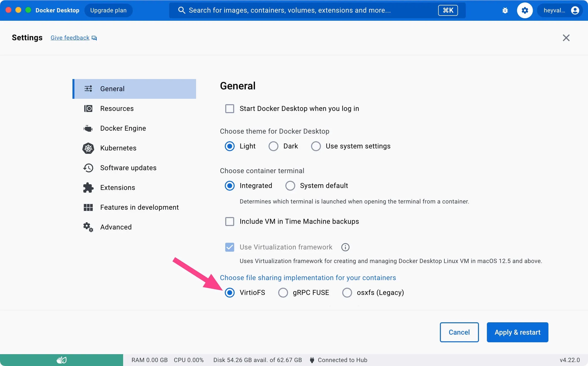This screenshot has width=588, height=366.
Task: Click the Connected to Hub status text
Action: 342,360
